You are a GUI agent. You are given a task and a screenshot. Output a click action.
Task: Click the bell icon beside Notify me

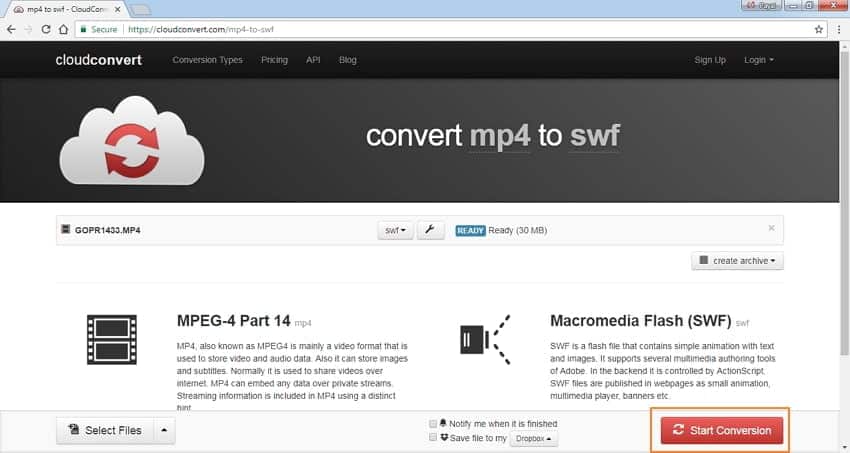(x=443, y=423)
